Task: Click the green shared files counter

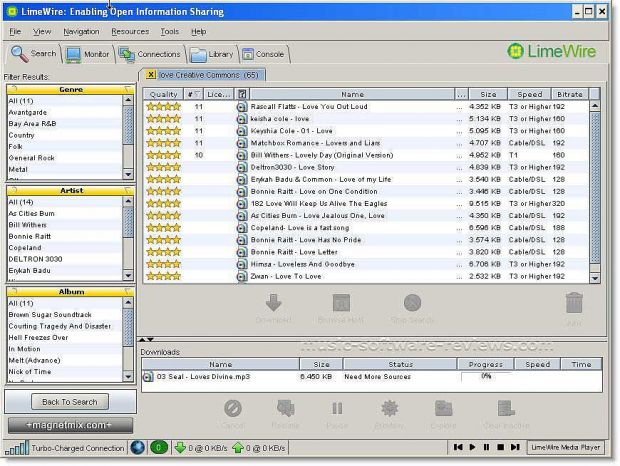Action: coord(159,448)
